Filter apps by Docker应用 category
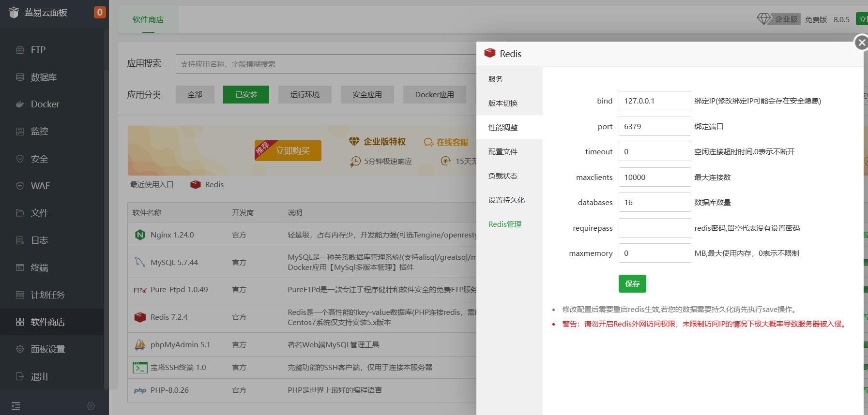 435,95
